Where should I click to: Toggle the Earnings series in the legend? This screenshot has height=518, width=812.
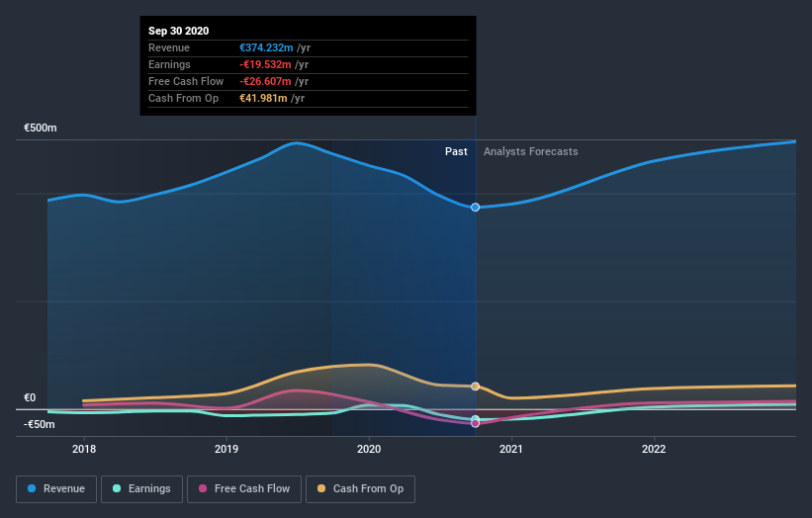click(141, 489)
